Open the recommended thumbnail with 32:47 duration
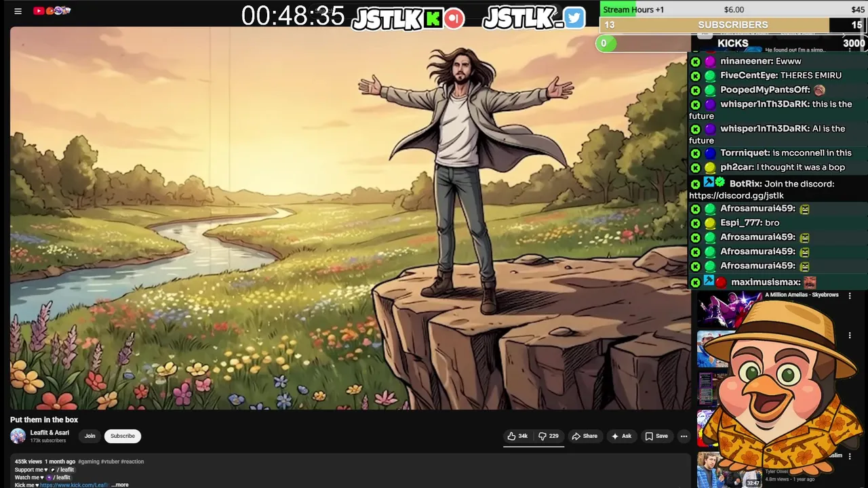This screenshot has width=868, height=488. [730, 470]
